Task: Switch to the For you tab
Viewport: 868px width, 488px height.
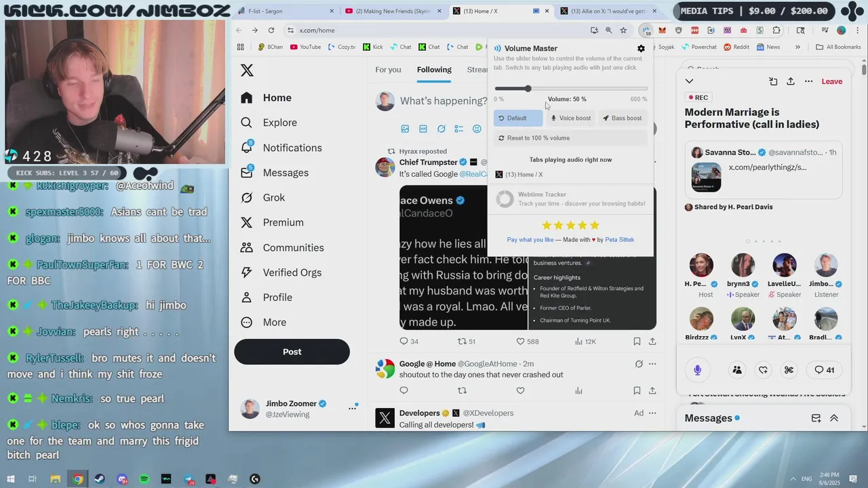Action: click(388, 70)
